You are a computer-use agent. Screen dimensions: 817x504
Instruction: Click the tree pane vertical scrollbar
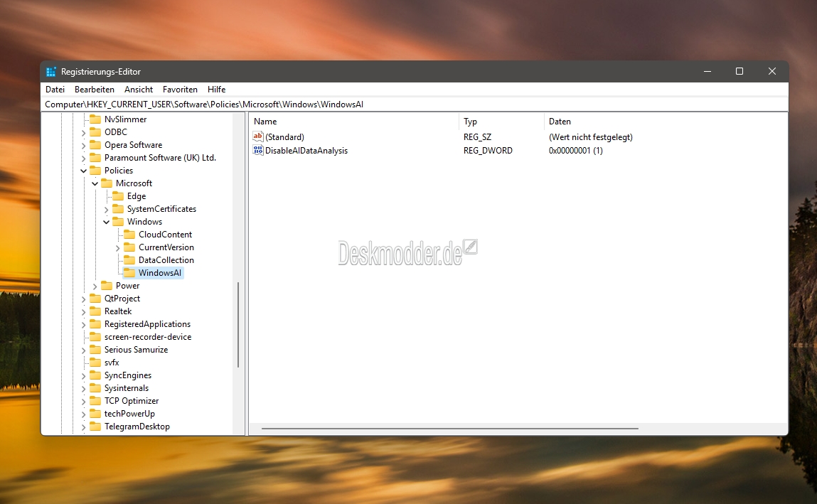pos(238,325)
